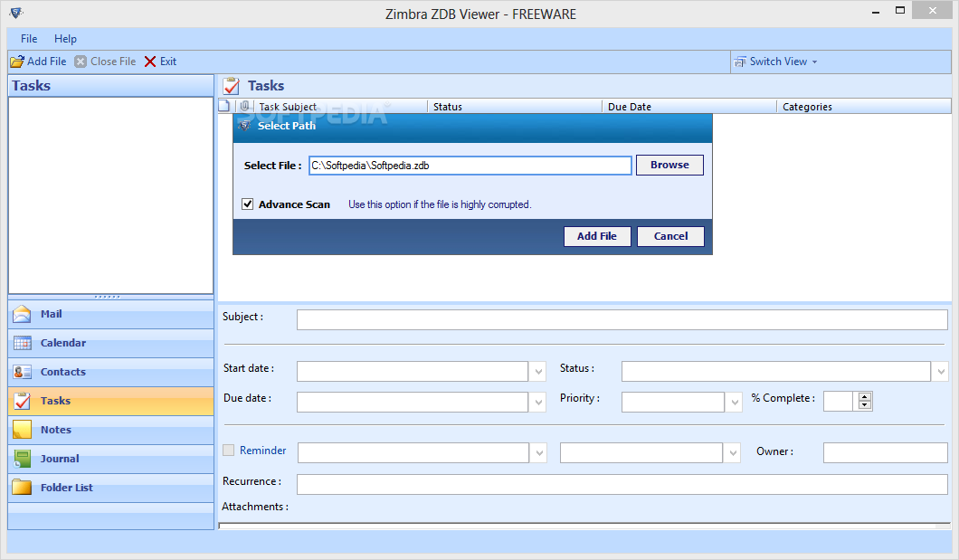The image size is (959, 560).
Task: Switch to the Calendar section
Action: pyautogui.click(x=110, y=343)
